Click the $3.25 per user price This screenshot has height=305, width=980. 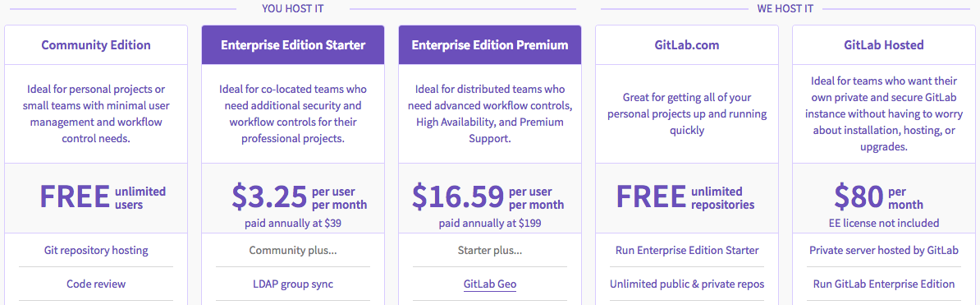[x=299, y=198]
